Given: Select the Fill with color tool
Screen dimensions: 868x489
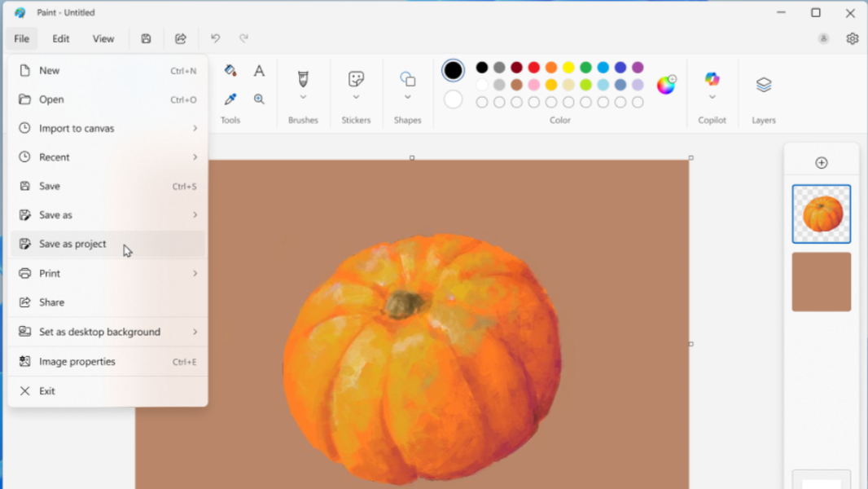Looking at the screenshot, I should coord(230,70).
